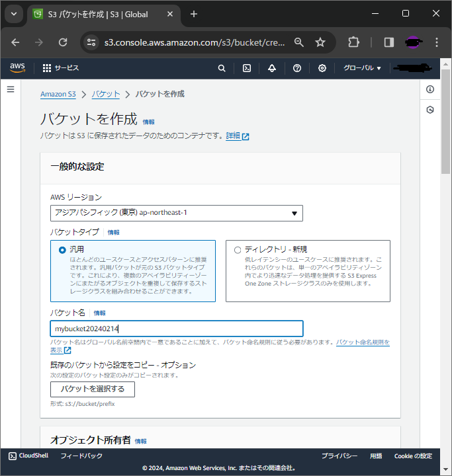
Task: Open プライバシー in the footer
Action: [339, 456]
